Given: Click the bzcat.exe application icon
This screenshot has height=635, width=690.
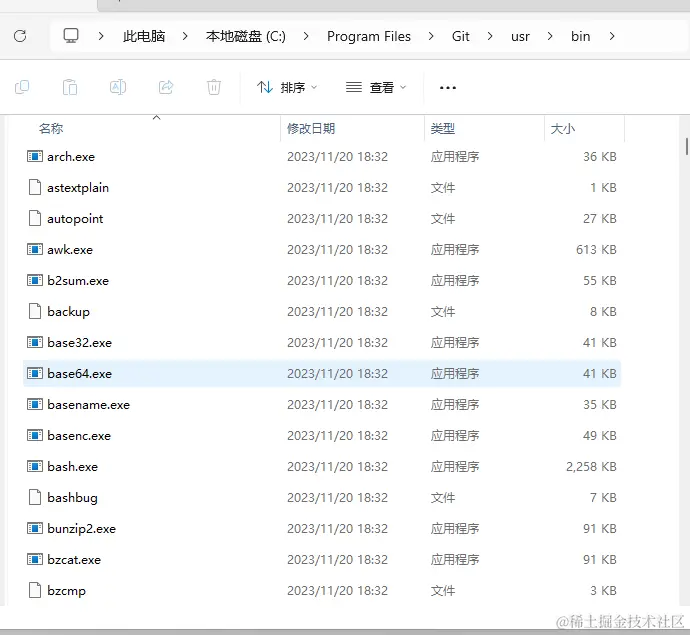Looking at the screenshot, I should pos(35,559).
